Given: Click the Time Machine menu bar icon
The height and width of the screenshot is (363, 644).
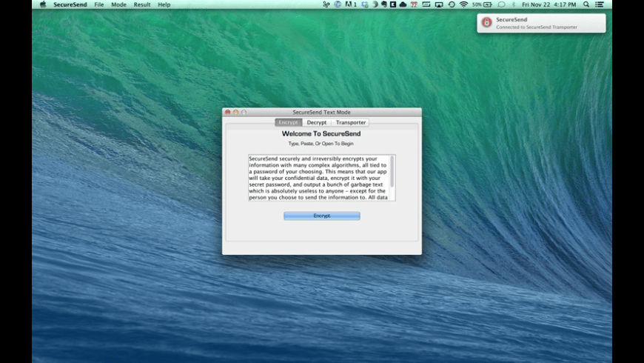Looking at the screenshot, I should [452, 4].
